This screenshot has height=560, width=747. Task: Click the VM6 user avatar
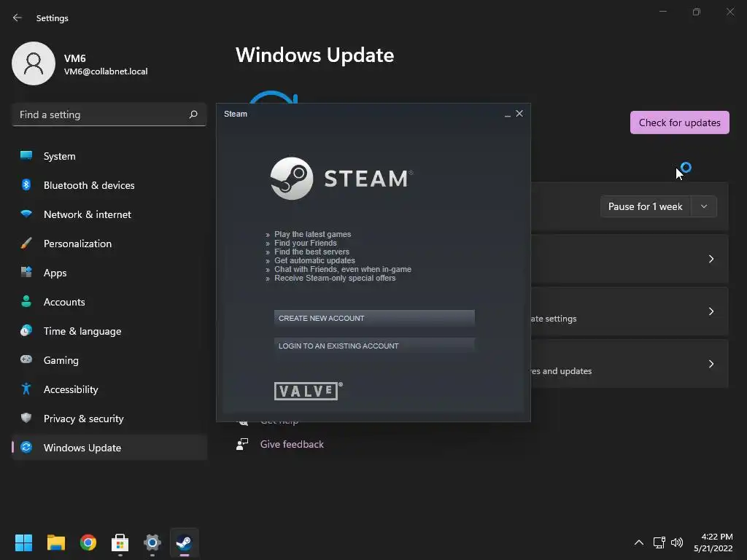pos(34,63)
